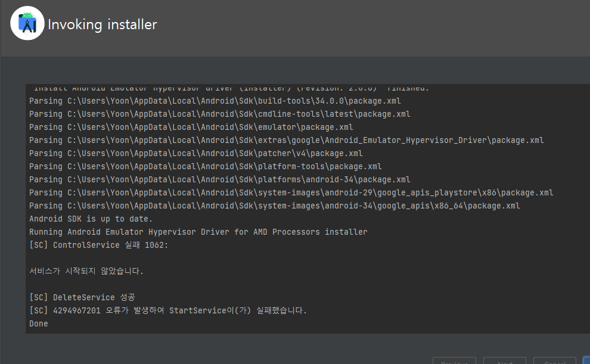This screenshot has width=590, height=364.
Task: Click the Next button
Action: coord(505,360)
